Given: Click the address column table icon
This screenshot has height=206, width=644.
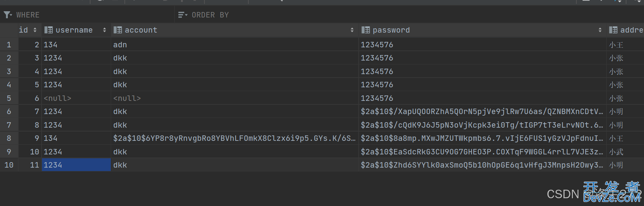Looking at the screenshot, I should [613, 30].
